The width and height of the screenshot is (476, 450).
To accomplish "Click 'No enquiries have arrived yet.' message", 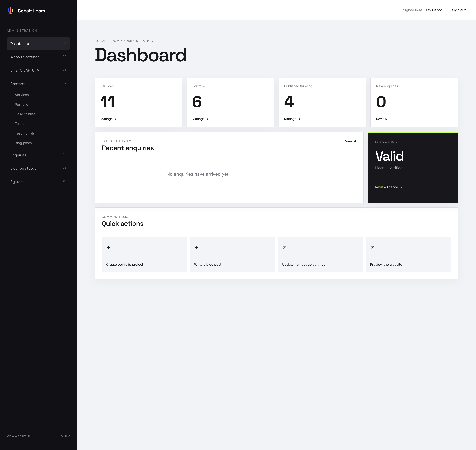I will (198, 174).
